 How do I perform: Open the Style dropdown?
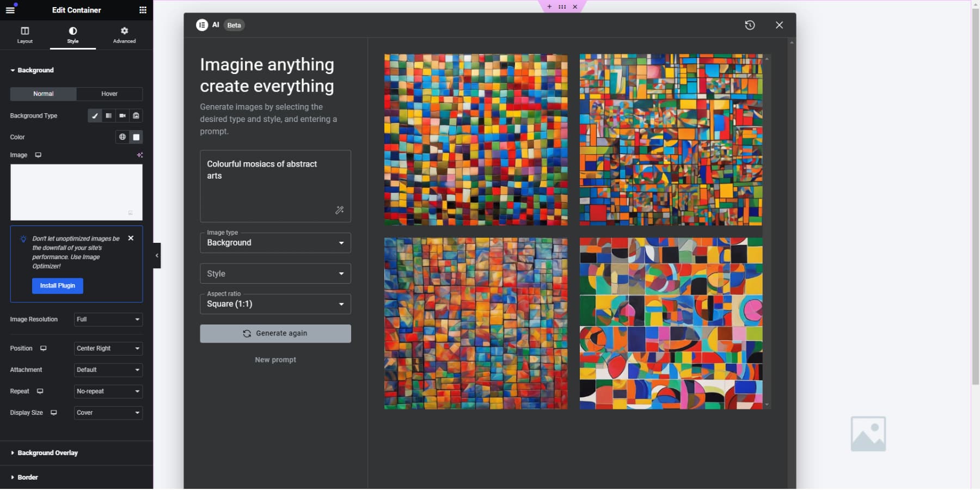(x=275, y=274)
